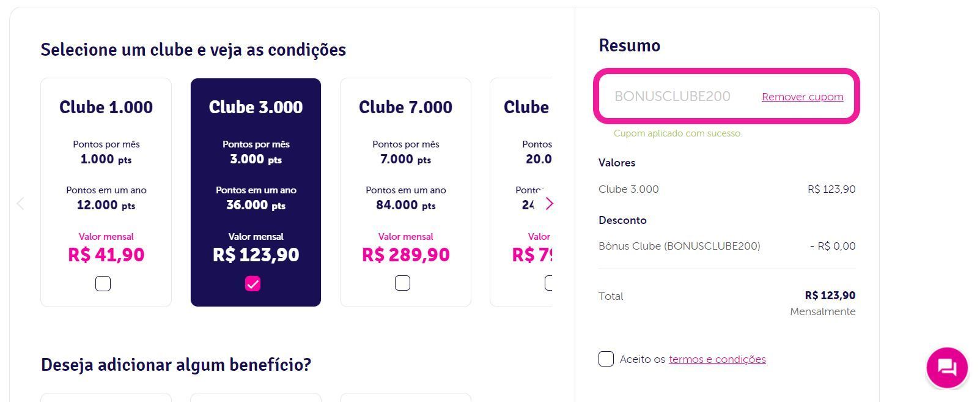
Task: Click the first benefit card below
Action: pos(106,398)
